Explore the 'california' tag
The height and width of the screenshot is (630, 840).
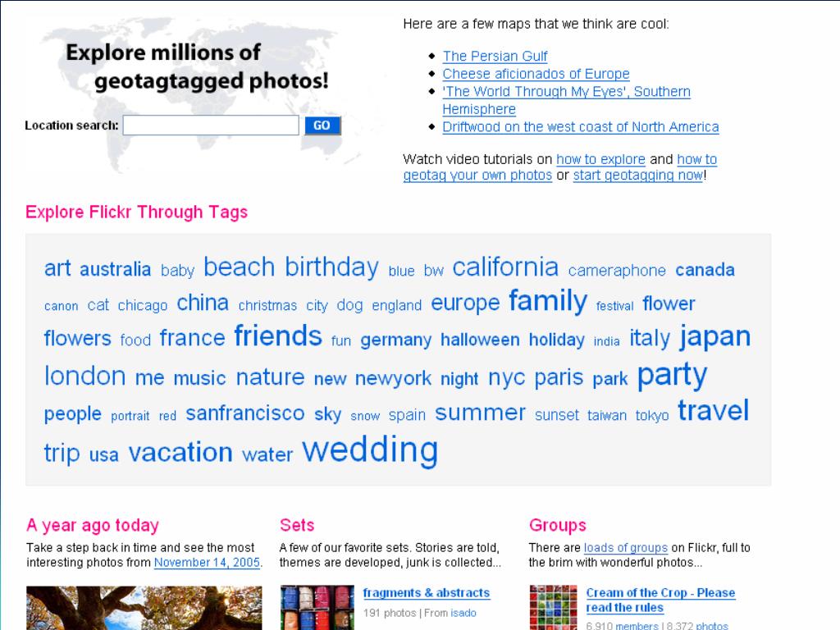505,267
